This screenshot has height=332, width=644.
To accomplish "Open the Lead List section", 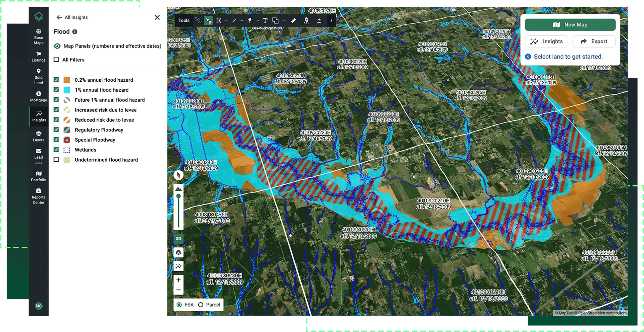I will pyautogui.click(x=39, y=156).
